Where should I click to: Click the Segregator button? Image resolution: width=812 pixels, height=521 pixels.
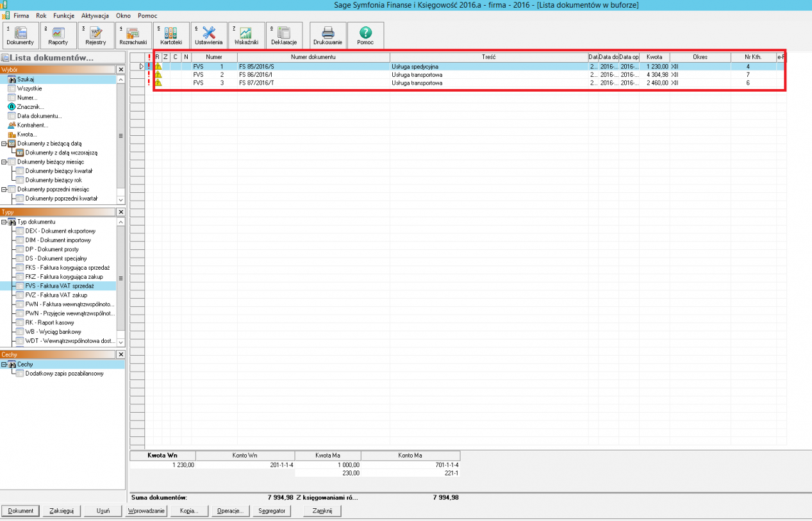[x=271, y=511]
